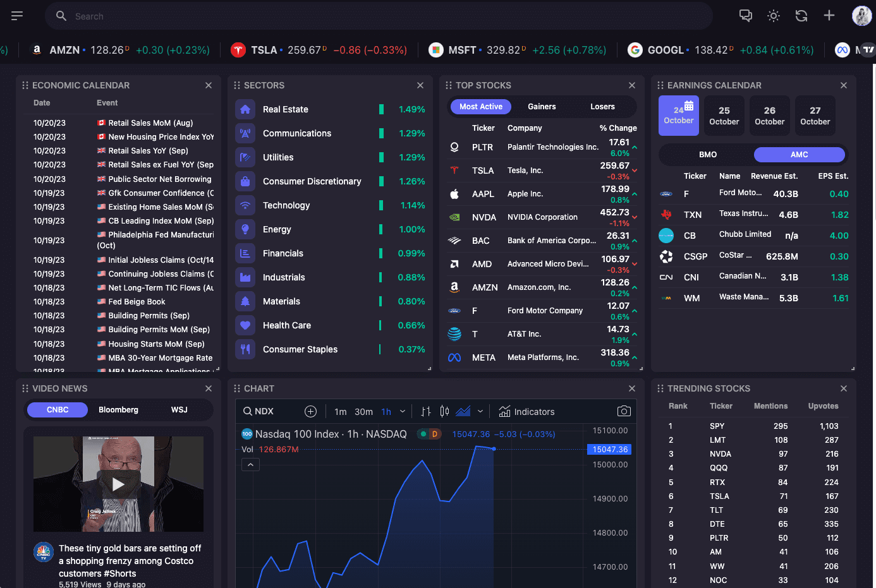Toggle the light theme sun icon
876x588 pixels.
coord(774,16)
